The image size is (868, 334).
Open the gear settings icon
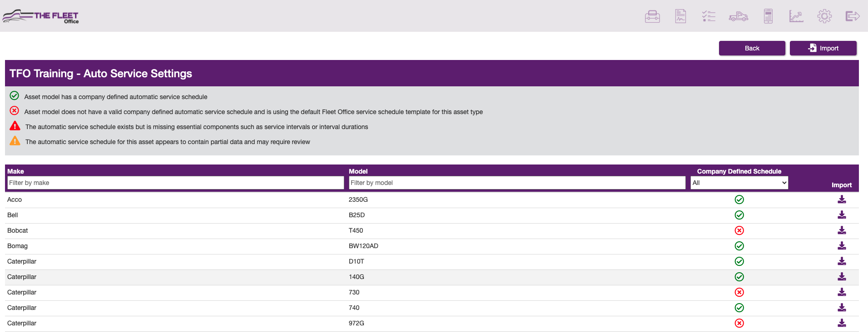click(824, 16)
